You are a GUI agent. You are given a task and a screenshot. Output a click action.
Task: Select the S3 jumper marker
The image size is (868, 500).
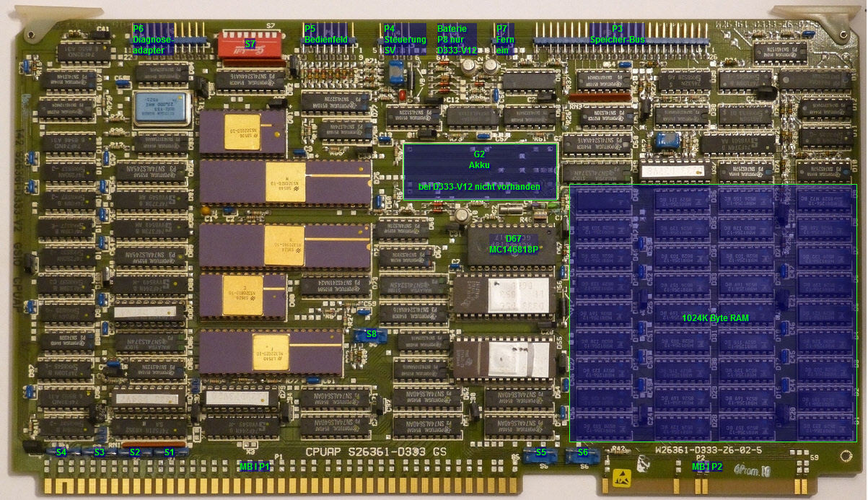pyautogui.click(x=100, y=452)
